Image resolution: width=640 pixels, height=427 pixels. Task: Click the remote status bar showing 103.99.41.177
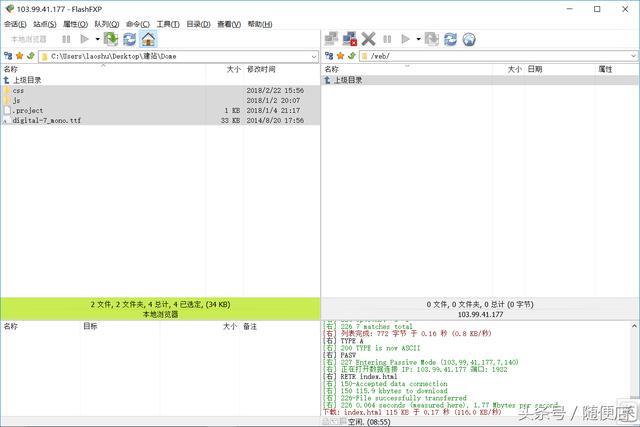tap(480, 309)
